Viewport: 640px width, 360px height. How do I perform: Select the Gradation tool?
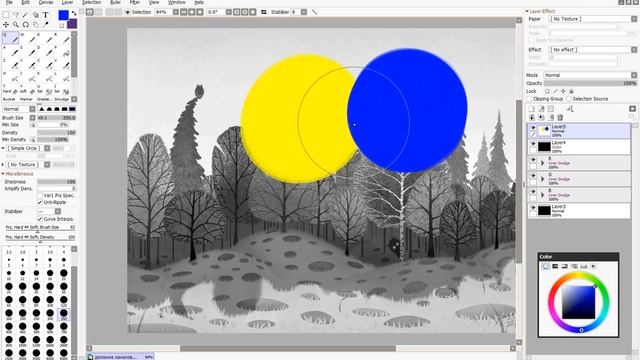(x=44, y=99)
